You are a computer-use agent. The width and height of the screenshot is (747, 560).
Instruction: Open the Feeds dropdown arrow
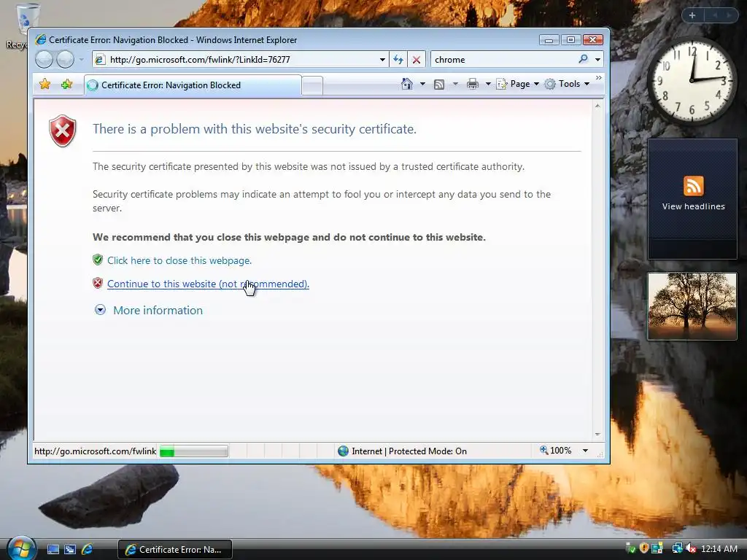click(455, 85)
